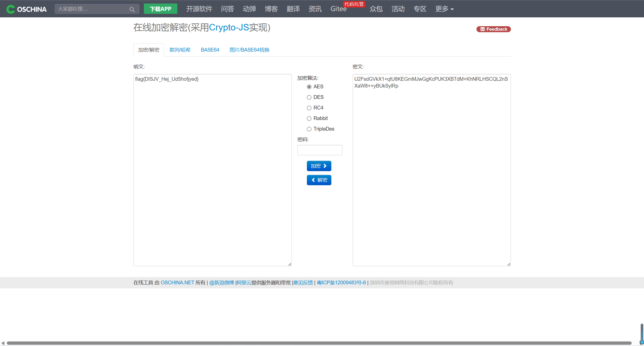Click the Feedback envelope button
Image resolution: width=644 pixels, height=346 pixels.
(493, 29)
